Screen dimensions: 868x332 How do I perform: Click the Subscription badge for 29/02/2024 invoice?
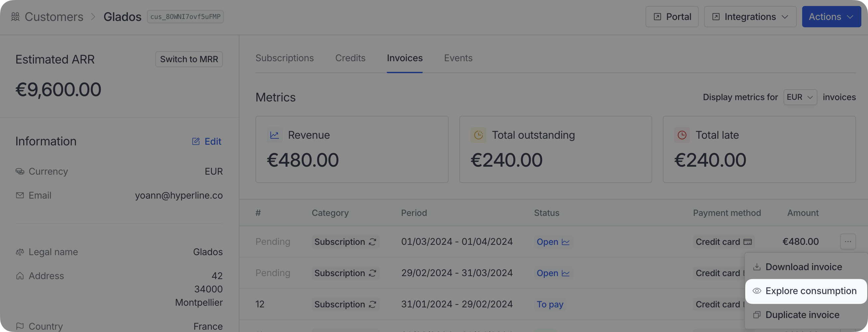click(346, 273)
